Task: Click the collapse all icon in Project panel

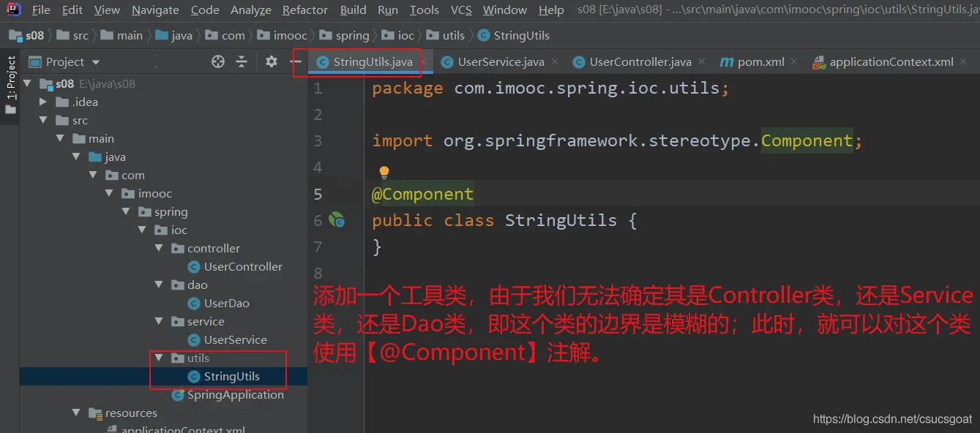Action: [242, 62]
